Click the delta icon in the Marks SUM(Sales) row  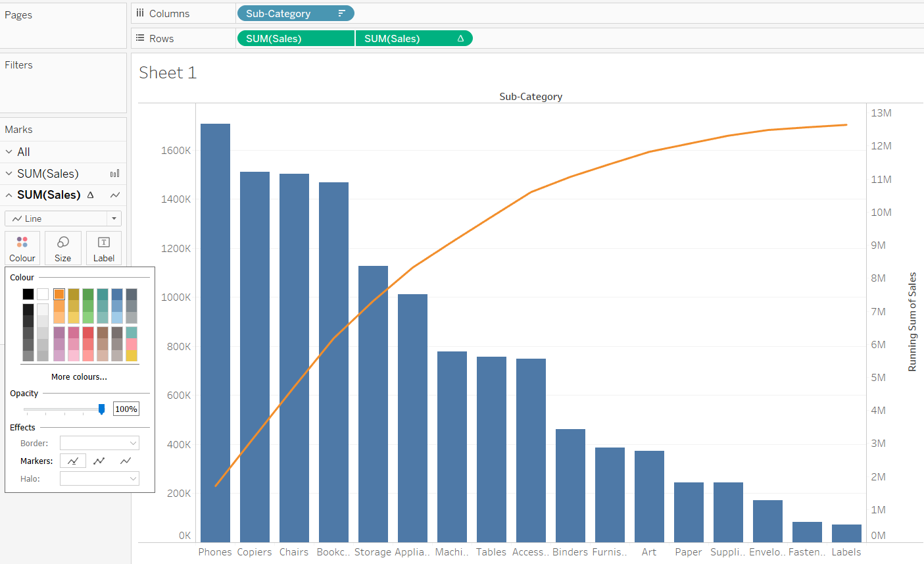91,195
